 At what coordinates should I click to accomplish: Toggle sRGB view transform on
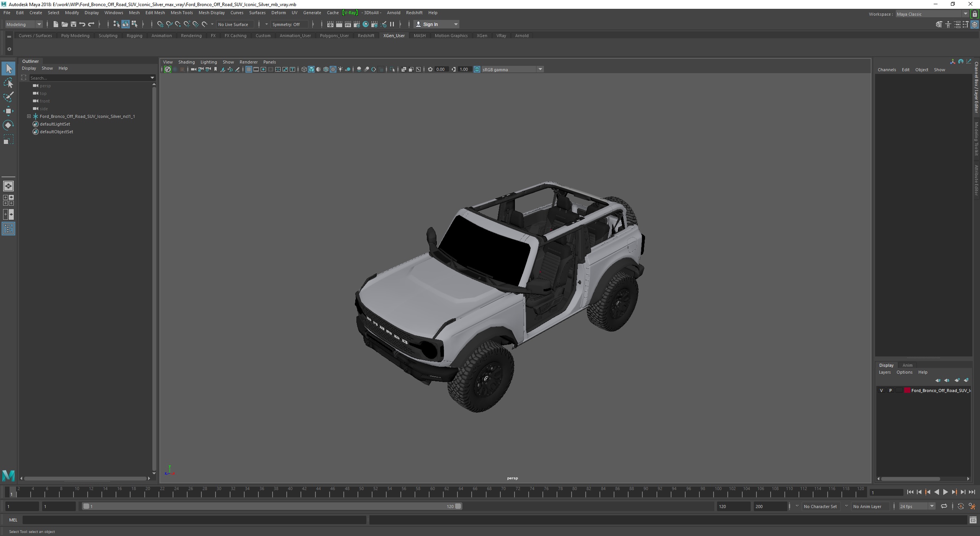pos(477,69)
